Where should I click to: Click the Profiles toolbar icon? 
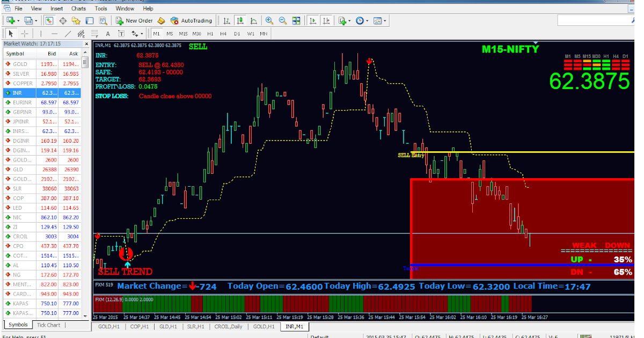tap(28, 20)
